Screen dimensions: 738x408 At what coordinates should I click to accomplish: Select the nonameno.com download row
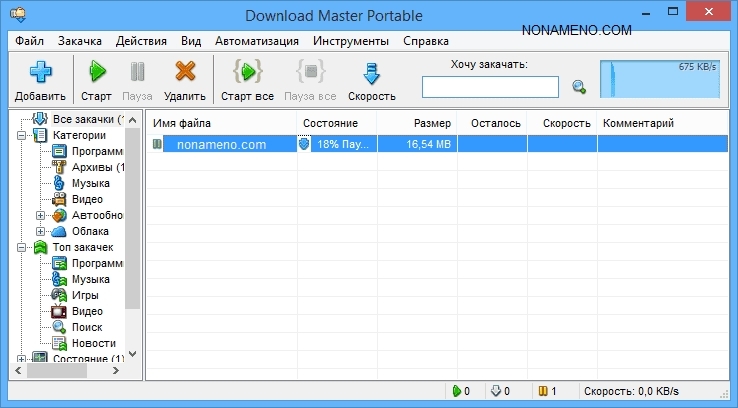tap(437, 144)
